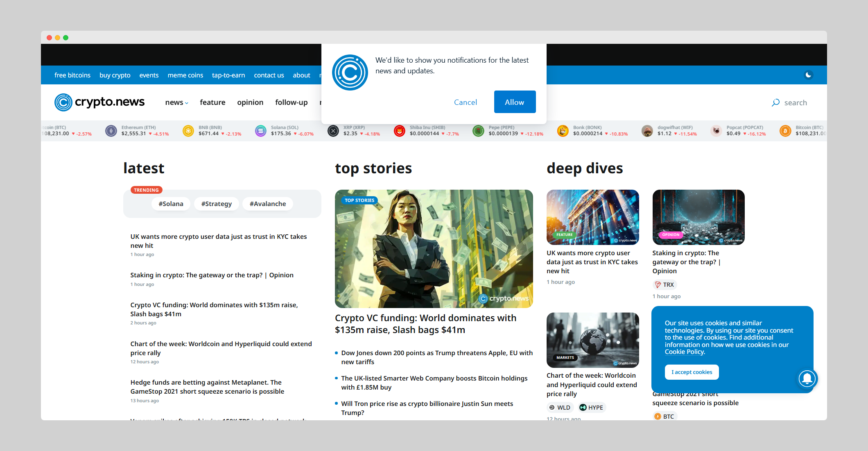Click the Ethereum (ETH) price ticker text

[x=145, y=131]
